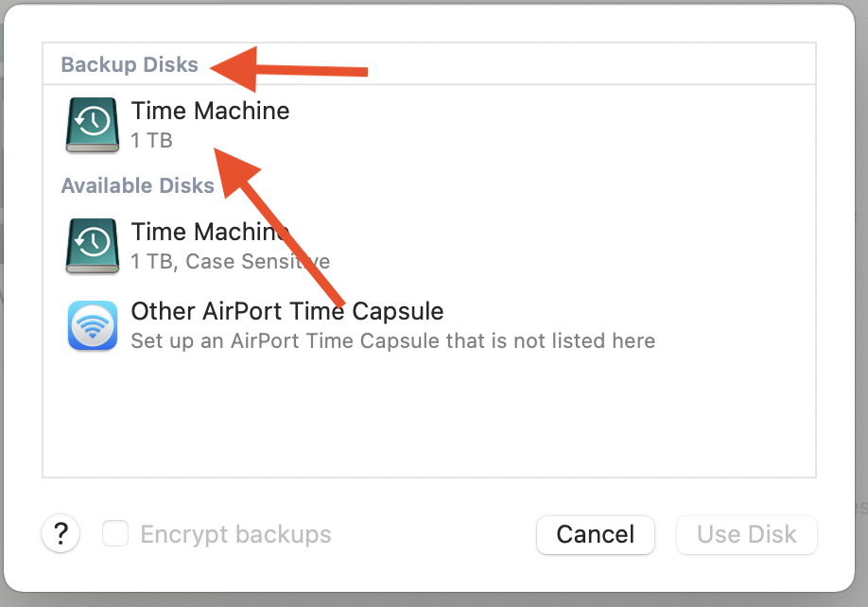
Task: Click the "1 TB, Case Sensitive" subtitle
Action: click(x=230, y=262)
